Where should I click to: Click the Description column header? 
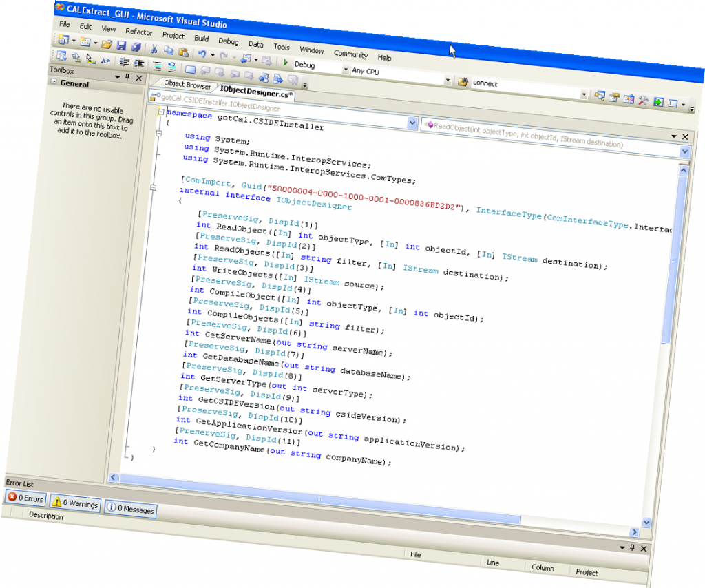tap(45, 516)
